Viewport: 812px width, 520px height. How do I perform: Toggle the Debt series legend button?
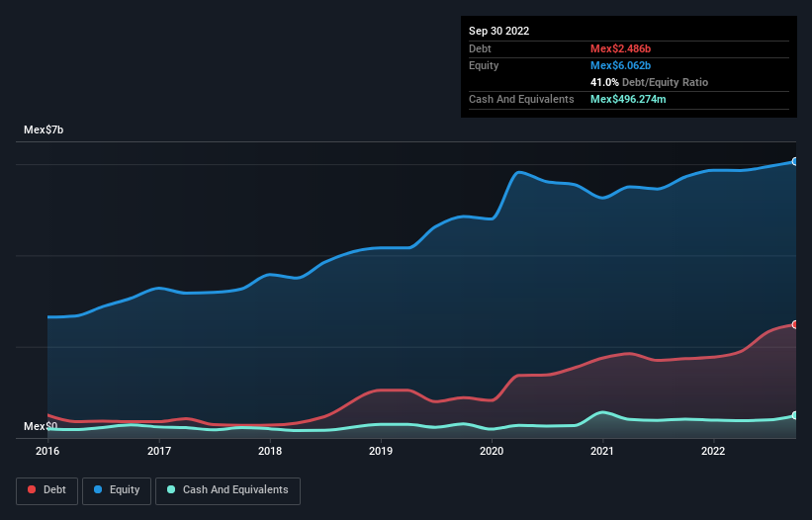pyautogui.click(x=47, y=490)
